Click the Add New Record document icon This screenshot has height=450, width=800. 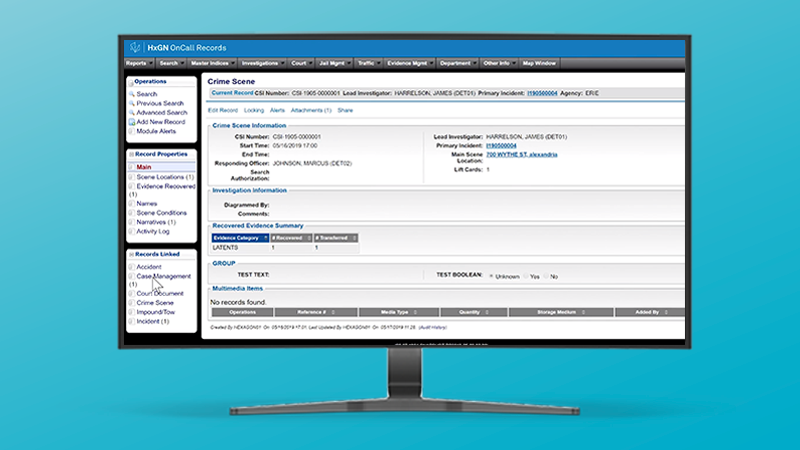coord(132,122)
